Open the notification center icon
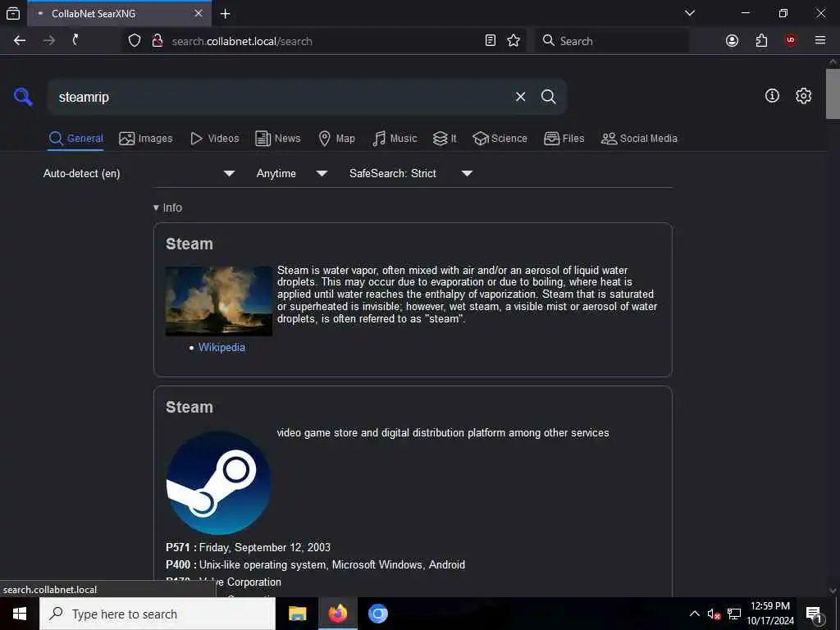Screen dimensions: 840x630 (x=814, y=614)
